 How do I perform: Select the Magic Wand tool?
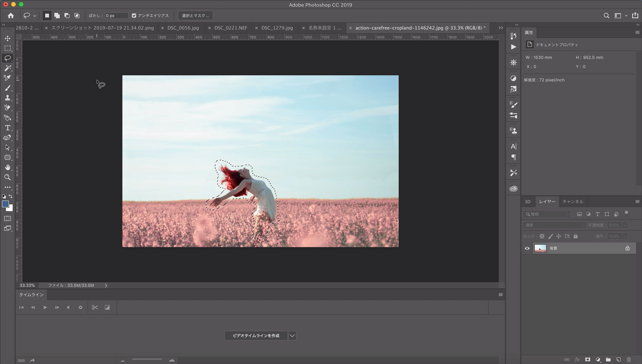click(x=8, y=68)
